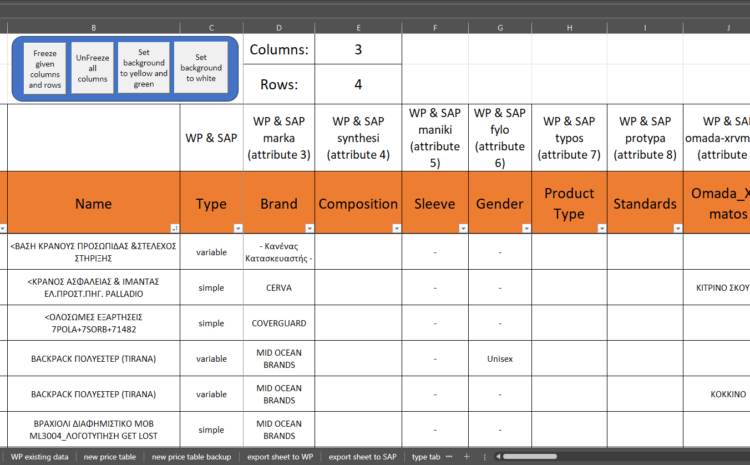Select column E header
Viewport: 750px width, 465px height.
coord(358,28)
